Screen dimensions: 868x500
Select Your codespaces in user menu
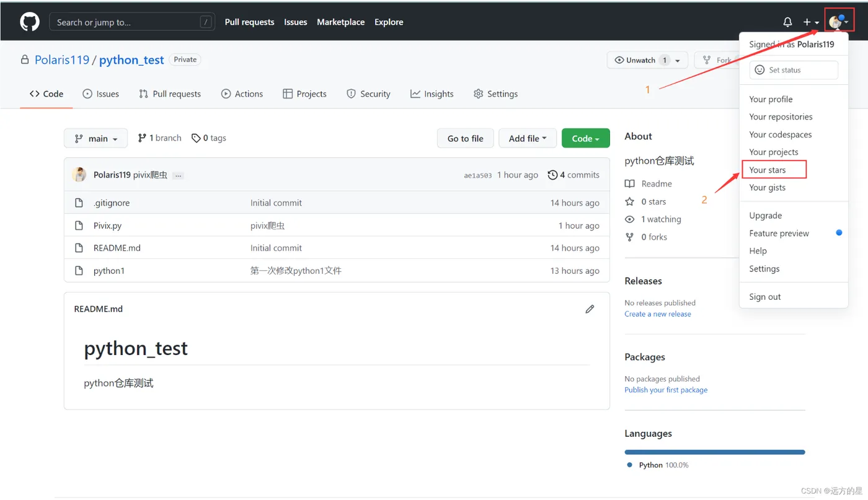(x=794, y=134)
